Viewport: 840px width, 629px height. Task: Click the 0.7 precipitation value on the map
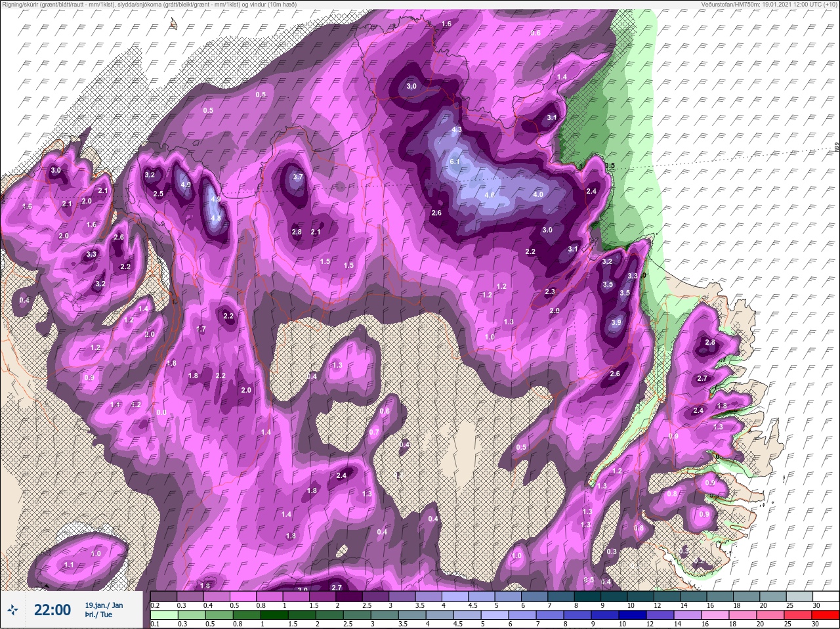(374, 432)
